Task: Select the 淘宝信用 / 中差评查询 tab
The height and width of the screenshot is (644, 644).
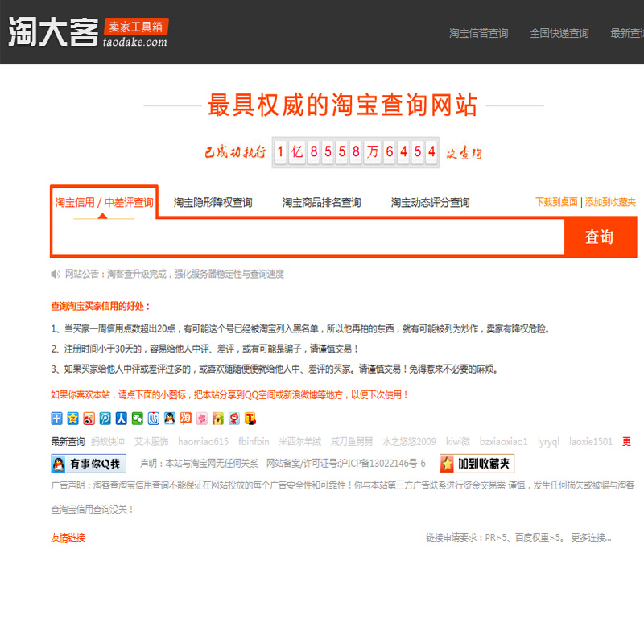Action: 105,202
